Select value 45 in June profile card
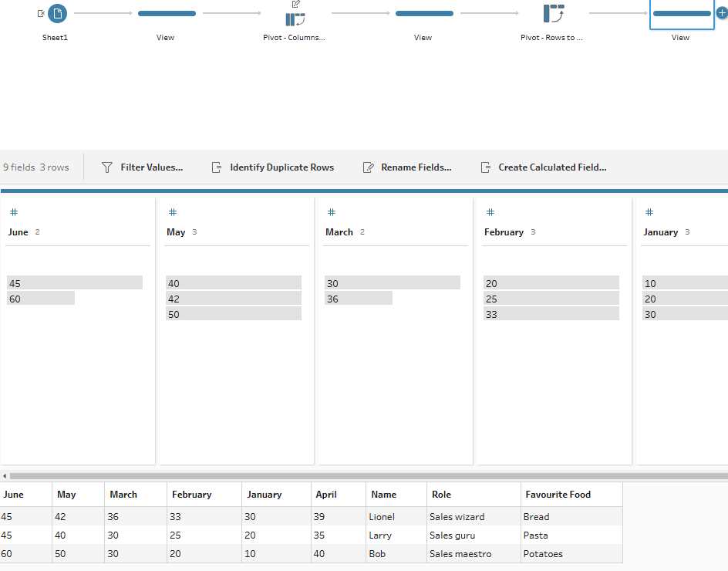 click(x=74, y=283)
